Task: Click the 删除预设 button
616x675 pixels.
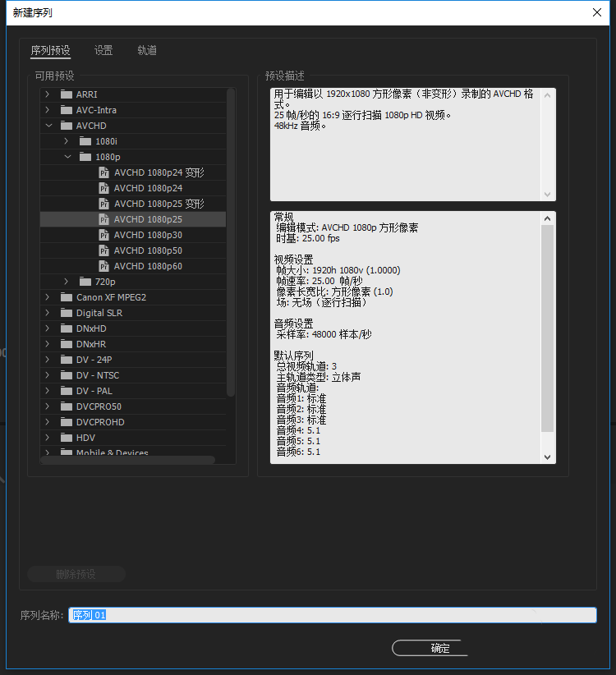Action: 76,574
